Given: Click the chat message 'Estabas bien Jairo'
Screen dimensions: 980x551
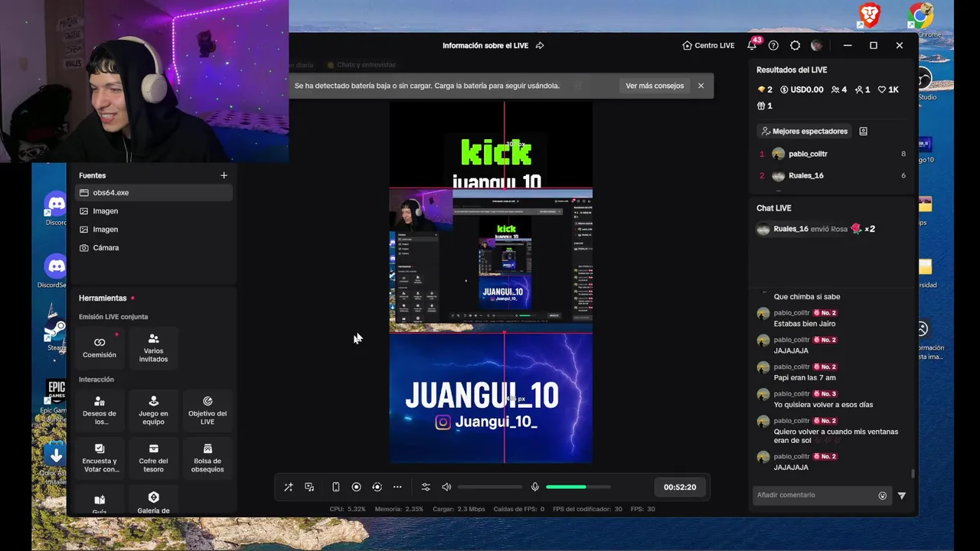Looking at the screenshot, I should (805, 324).
